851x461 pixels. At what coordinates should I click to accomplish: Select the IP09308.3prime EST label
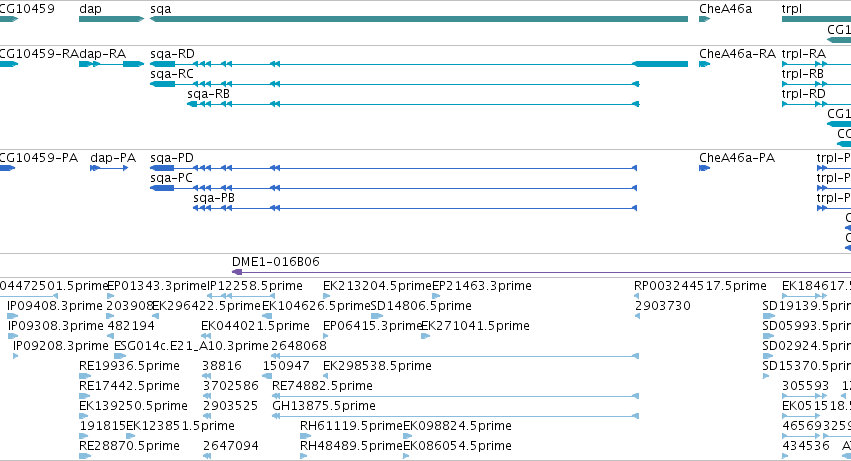[55, 326]
